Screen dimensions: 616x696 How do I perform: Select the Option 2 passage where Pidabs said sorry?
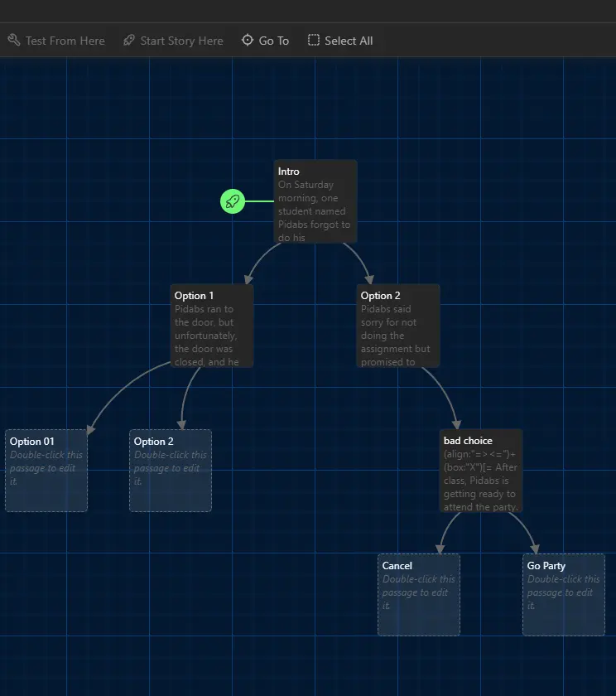398,326
